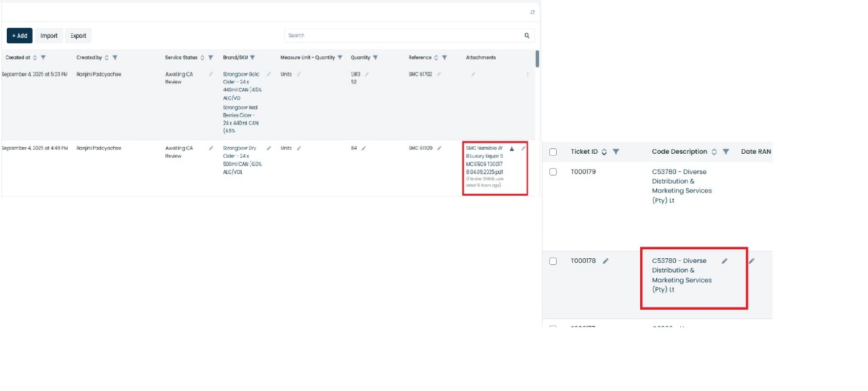Select ticket T000179 checkbox
The image size is (868, 391).
[553, 172]
